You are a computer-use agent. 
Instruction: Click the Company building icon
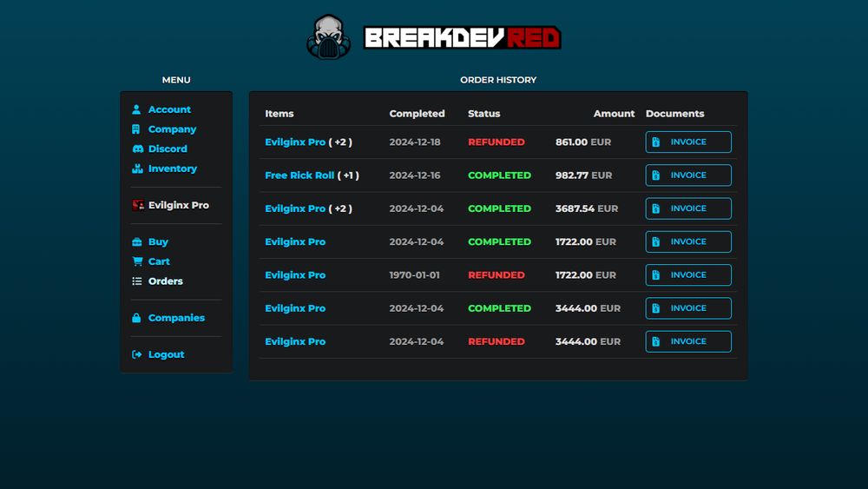pos(136,129)
